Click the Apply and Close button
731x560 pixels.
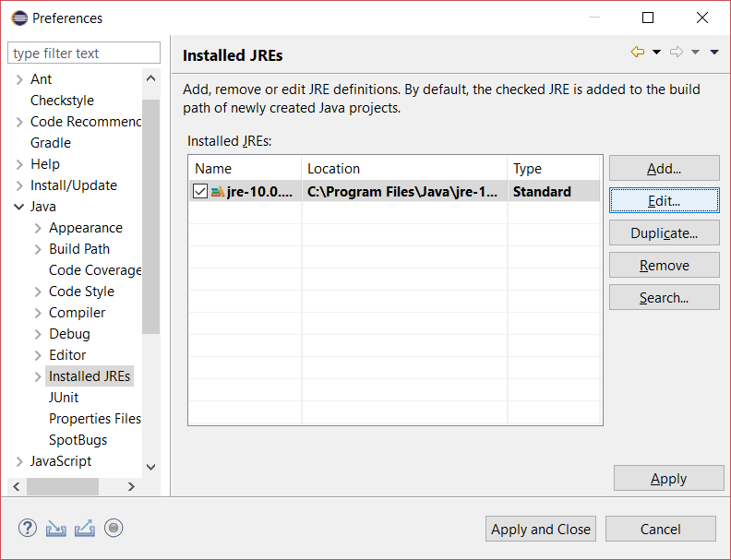[541, 529]
